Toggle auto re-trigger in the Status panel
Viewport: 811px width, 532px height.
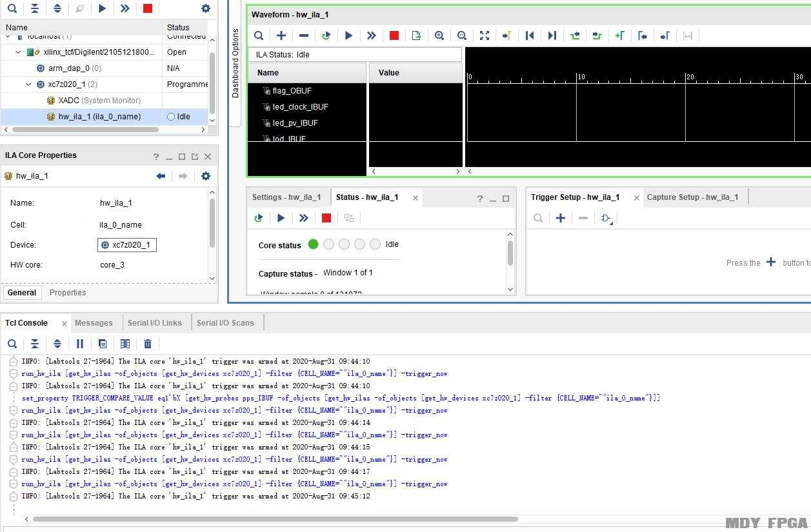[258, 218]
